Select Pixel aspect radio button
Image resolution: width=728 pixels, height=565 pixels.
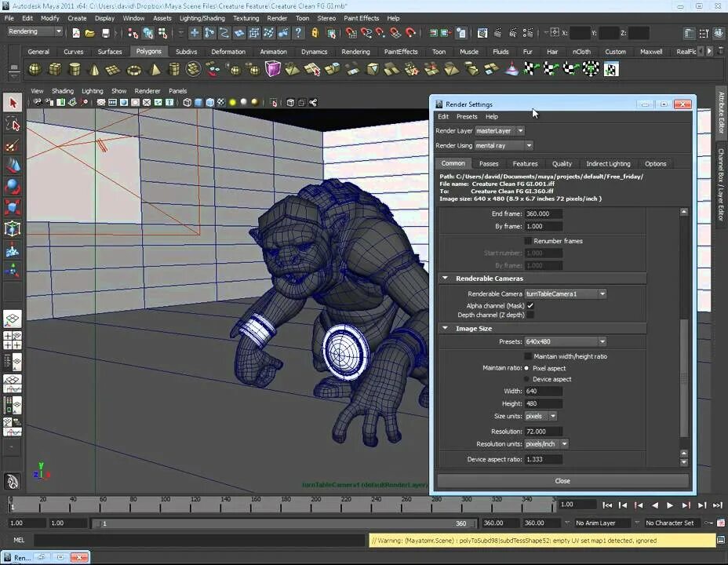[526, 368]
